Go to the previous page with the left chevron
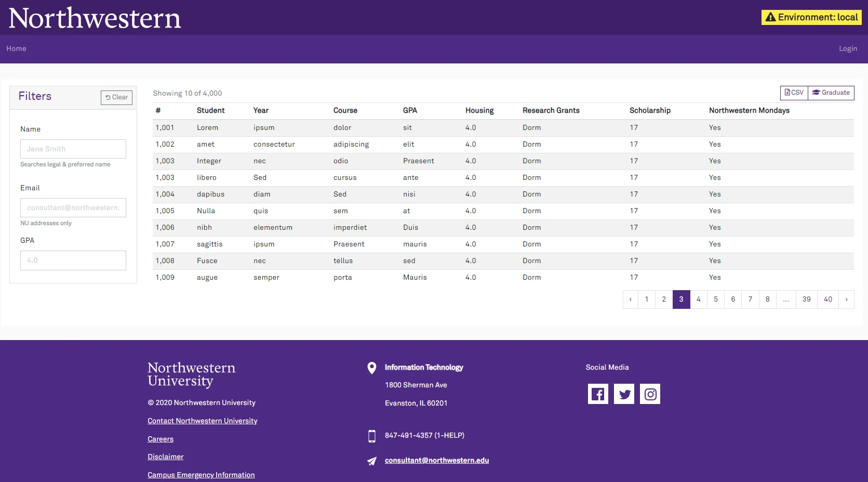 coord(630,299)
